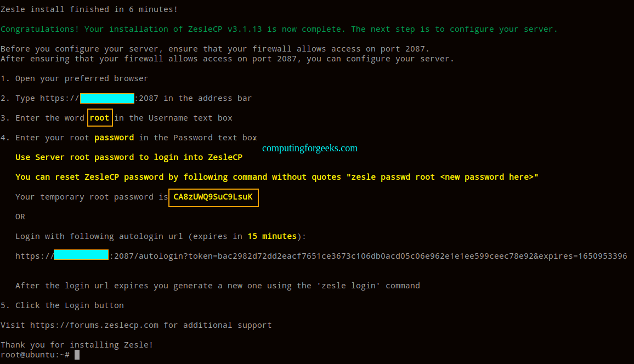The width and height of the screenshot is (634, 364).
Task: Click the '15 minutes' expiry text
Action: click(272, 236)
